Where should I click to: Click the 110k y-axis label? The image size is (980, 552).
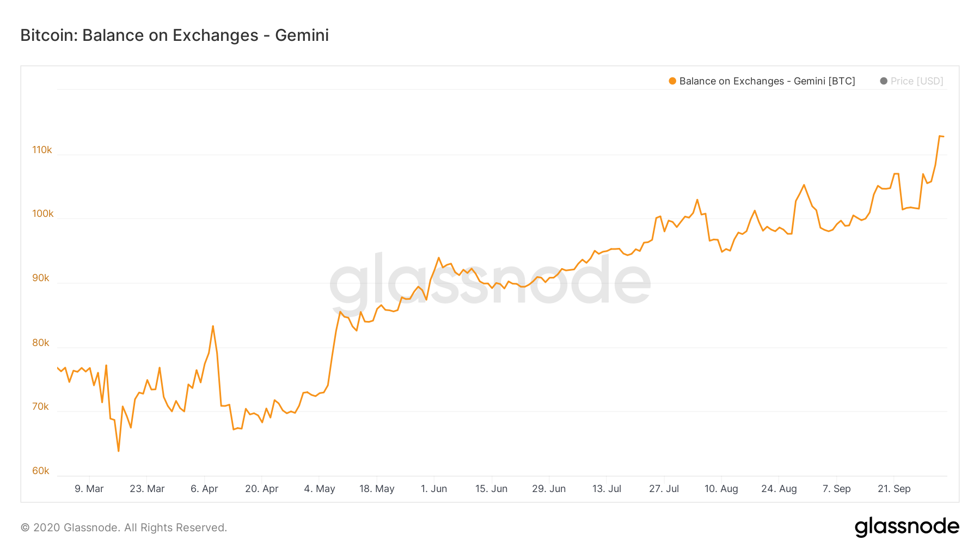pyautogui.click(x=42, y=150)
